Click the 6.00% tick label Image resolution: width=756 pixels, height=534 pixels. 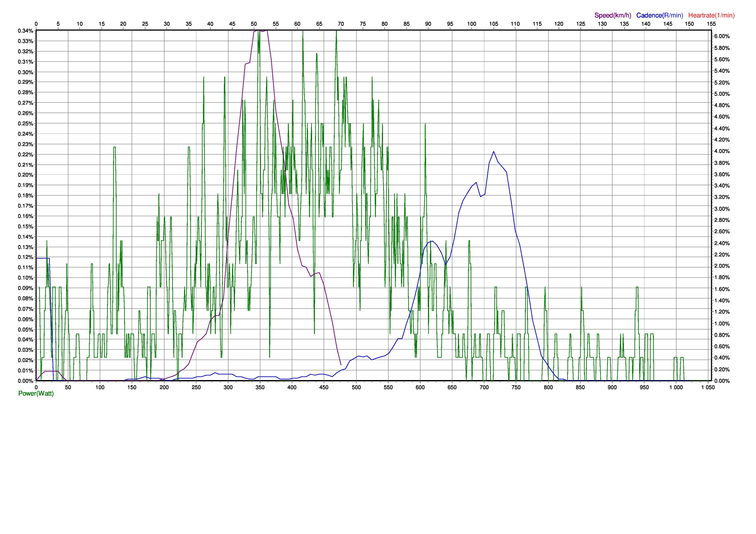pos(722,36)
